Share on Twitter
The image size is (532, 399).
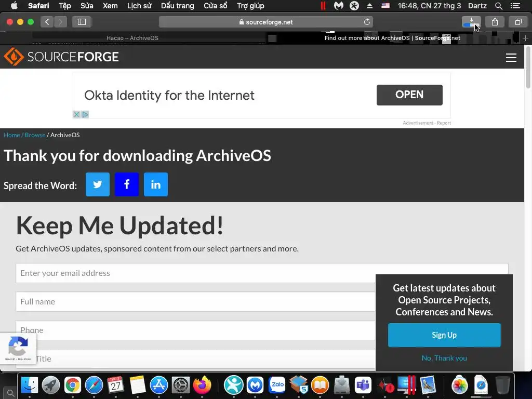97,184
